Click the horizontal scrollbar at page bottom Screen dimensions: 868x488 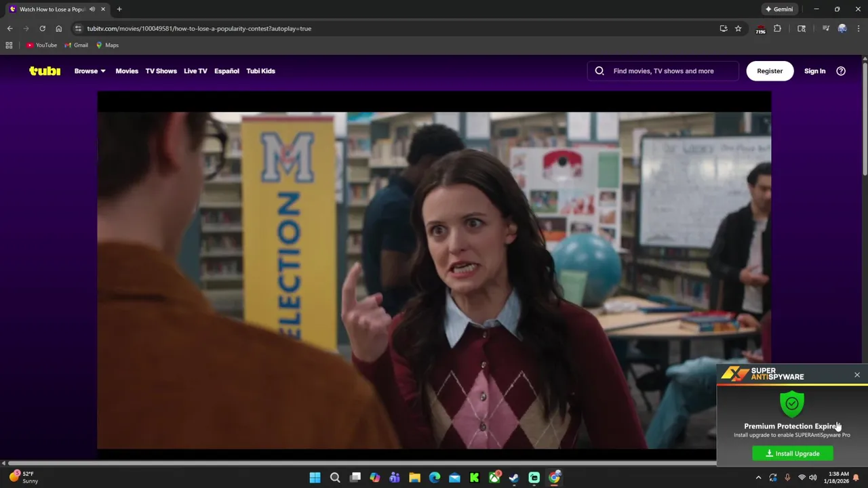point(361,464)
